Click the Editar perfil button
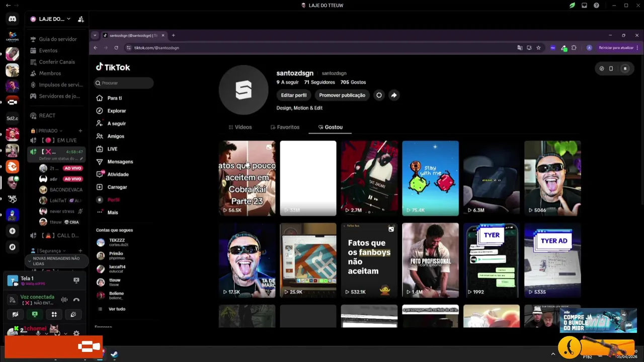Image resolution: width=644 pixels, height=362 pixels. (x=294, y=95)
